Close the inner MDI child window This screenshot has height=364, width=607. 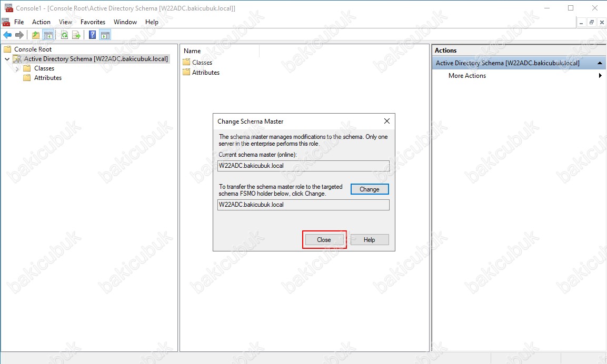[x=602, y=23]
